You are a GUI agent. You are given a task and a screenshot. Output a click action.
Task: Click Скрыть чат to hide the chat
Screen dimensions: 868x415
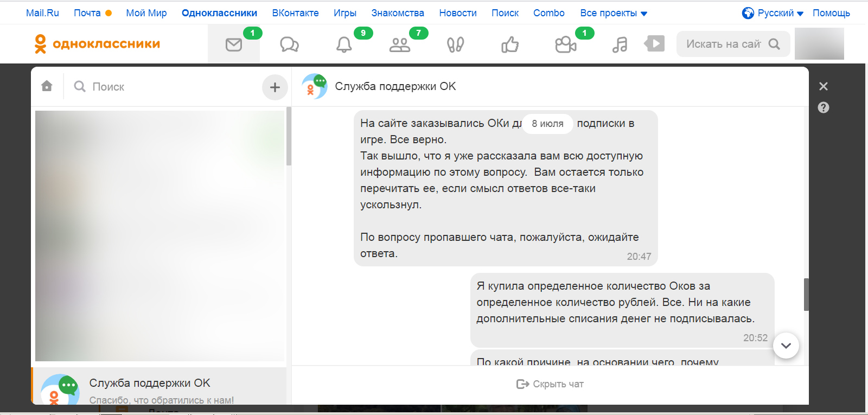point(550,384)
